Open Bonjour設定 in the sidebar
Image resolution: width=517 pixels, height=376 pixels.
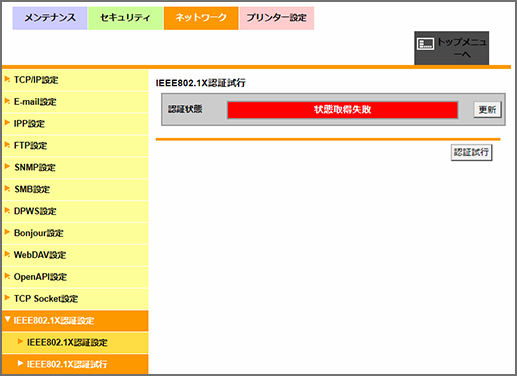pos(75,233)
